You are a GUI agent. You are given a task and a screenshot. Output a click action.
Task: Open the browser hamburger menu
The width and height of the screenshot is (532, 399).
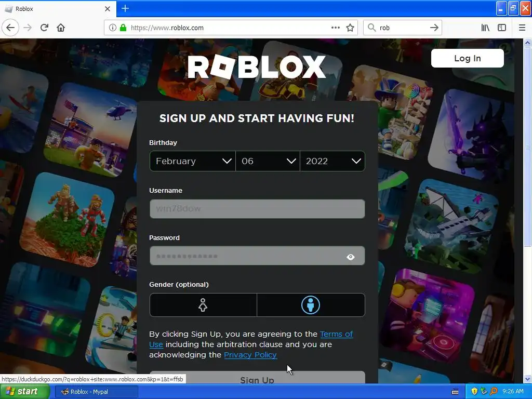[x=522, y=28]
